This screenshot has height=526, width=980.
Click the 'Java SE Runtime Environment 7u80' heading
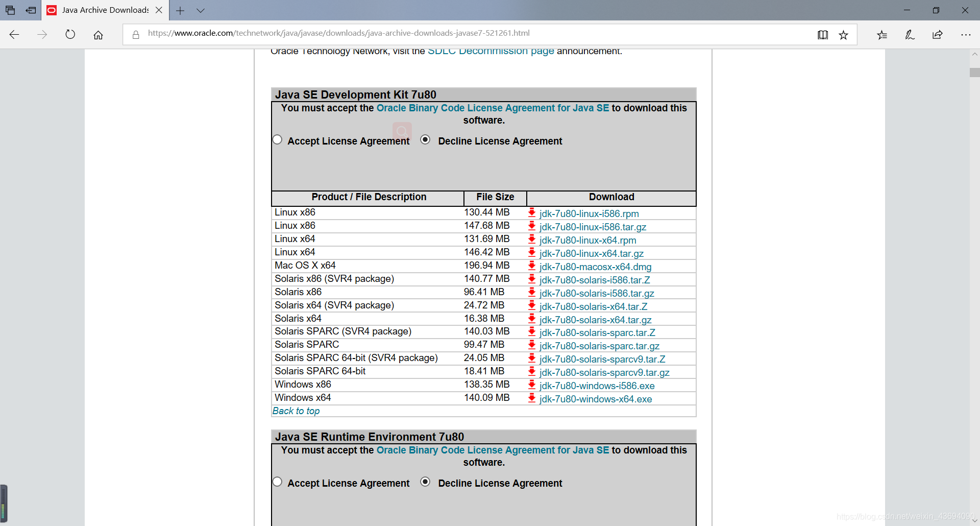pos(370,437)
